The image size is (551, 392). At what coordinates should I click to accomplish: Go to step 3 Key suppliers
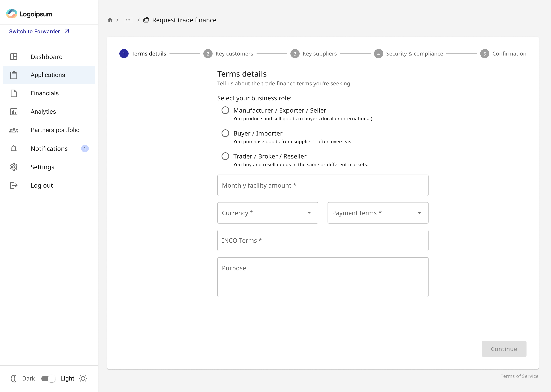[314, 54]
